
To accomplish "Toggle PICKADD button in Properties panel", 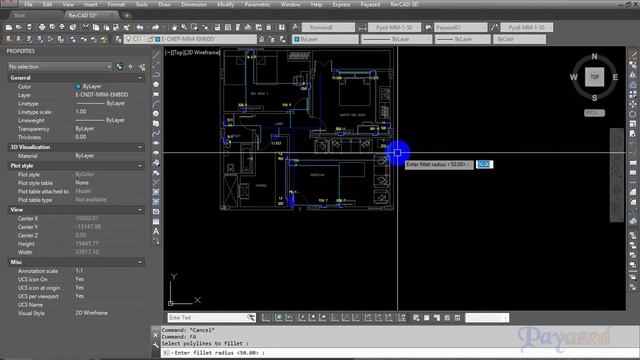I will (x=120, y=67).
